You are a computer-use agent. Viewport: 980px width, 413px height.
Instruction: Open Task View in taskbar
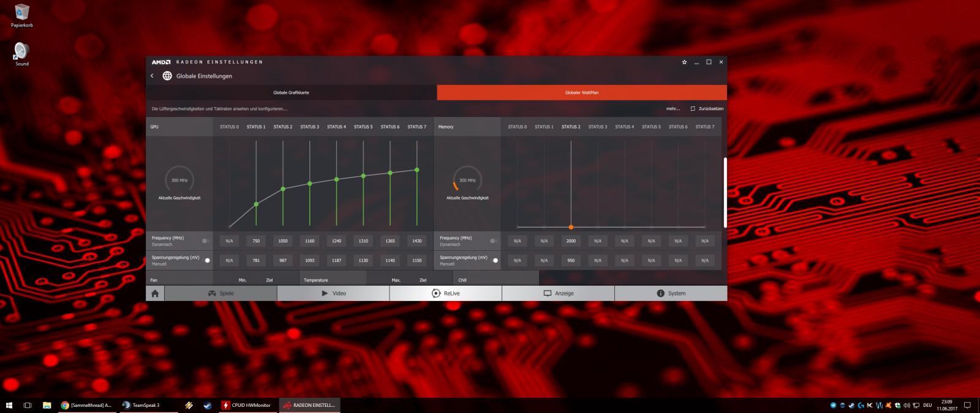tap(28, 405)
